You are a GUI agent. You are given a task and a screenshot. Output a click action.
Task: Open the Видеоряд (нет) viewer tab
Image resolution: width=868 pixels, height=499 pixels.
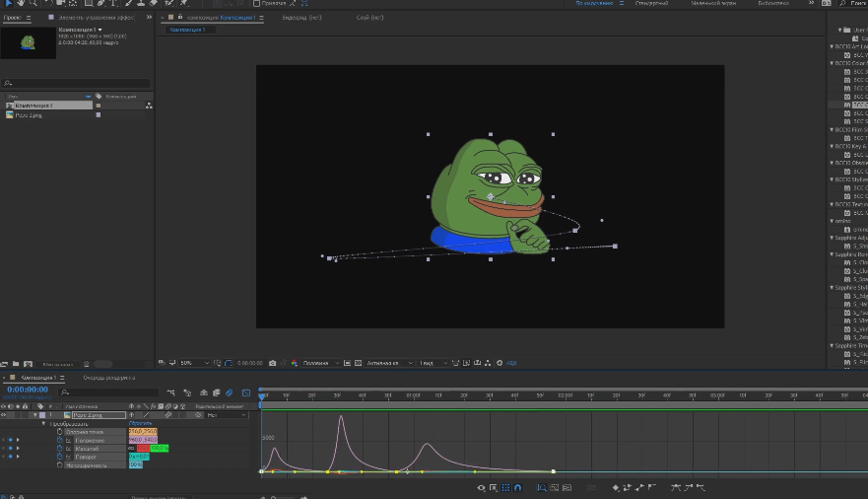tap(301, 18)
